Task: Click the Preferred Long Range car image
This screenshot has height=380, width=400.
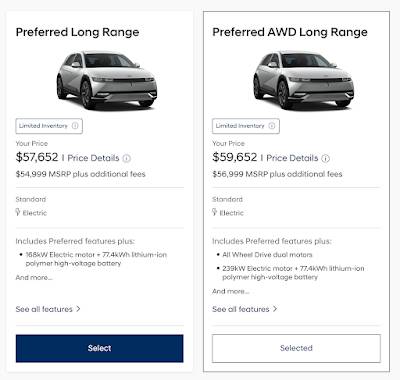Action: (x=107, y=80)
